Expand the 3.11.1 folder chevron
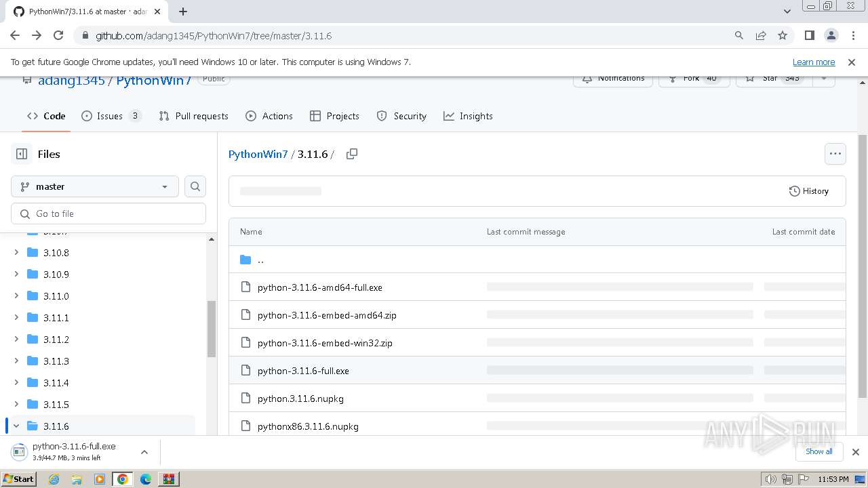The height and width of the screenshot is (488, 868). coord(16,318)
